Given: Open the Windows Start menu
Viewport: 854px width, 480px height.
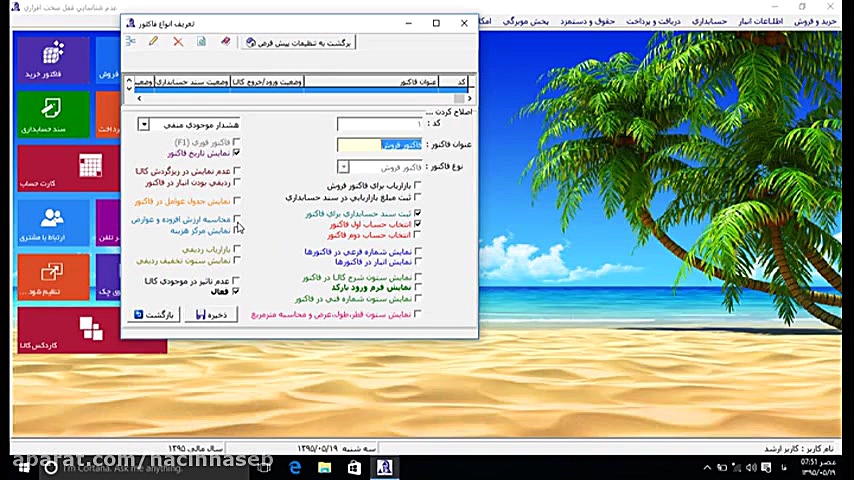Looking at the screenshot, I should (x=23, y=467).
